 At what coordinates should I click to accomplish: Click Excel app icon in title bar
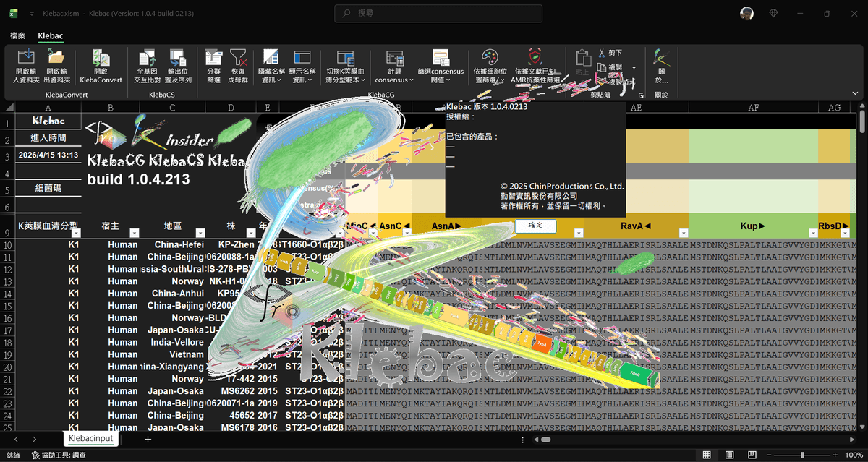click(x=14, y=13)
